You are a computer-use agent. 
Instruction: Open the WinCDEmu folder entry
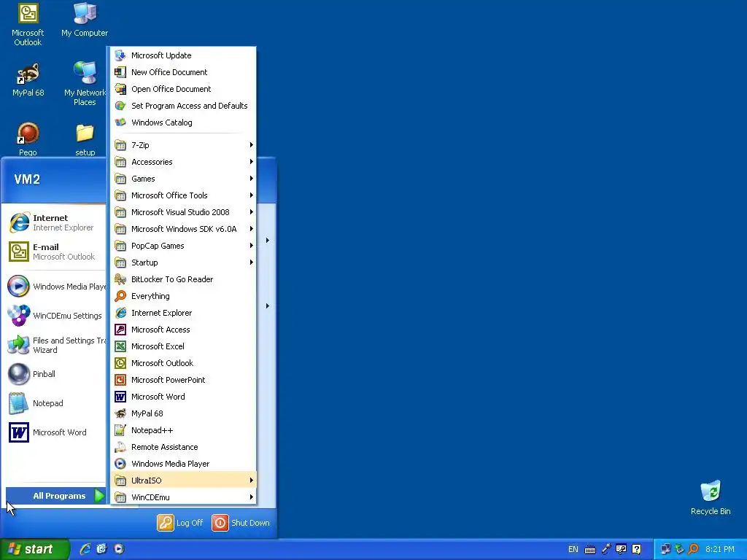183,497
